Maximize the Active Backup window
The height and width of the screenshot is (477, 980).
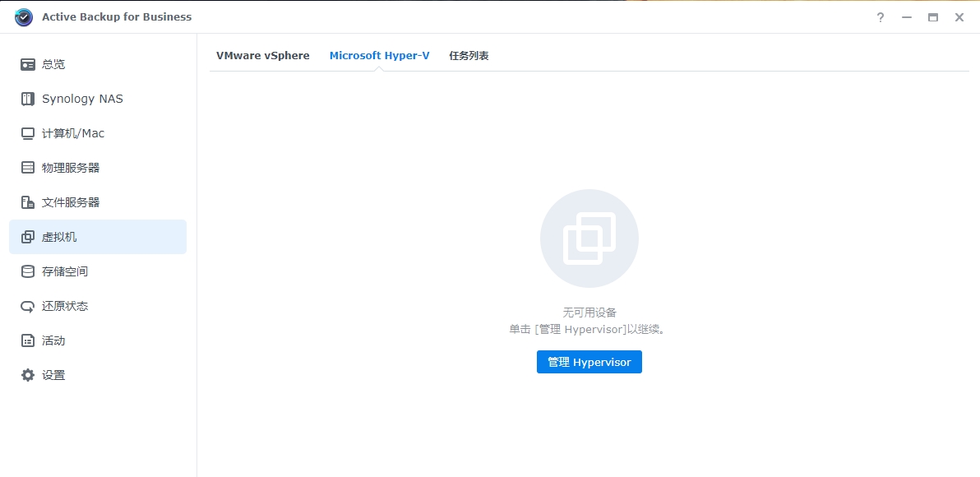(933, 17)
